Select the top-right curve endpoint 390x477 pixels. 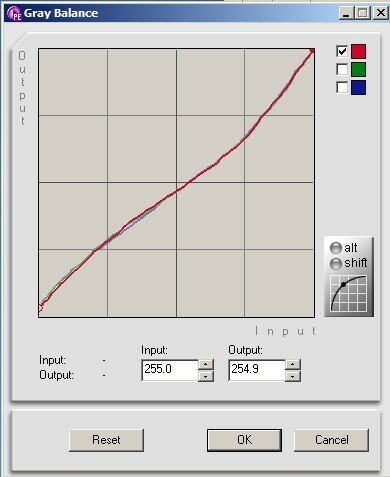[312, 51]
